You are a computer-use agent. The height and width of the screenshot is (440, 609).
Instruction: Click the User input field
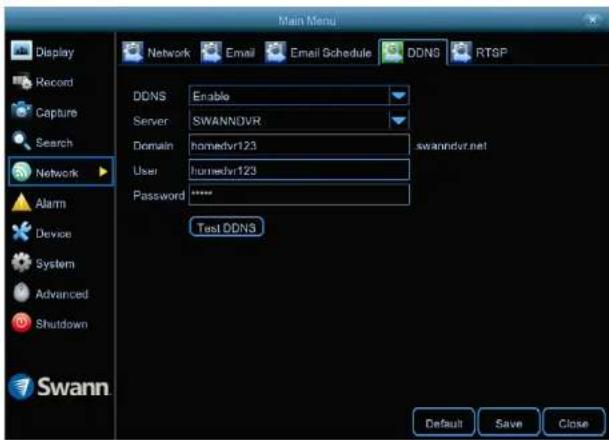(299, 170)
